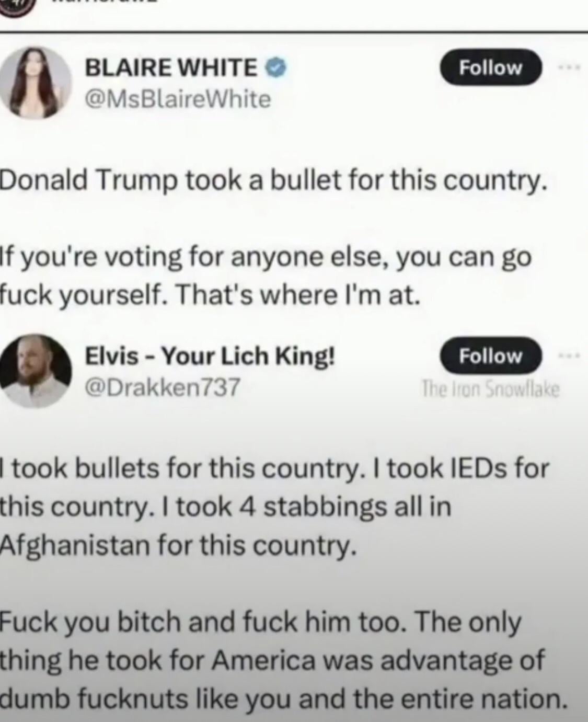The height and width of the screenshot is (722, 588).
Task: Follow the BLAIRE WHITE account
Action: (491, 67)
